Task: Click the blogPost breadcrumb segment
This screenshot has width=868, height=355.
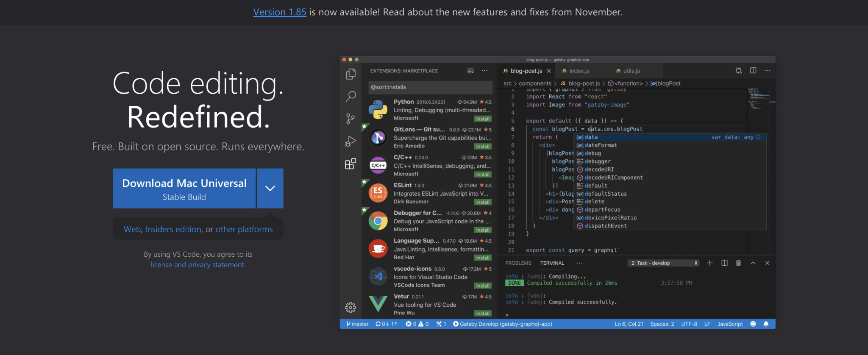Action: point(665,83)
